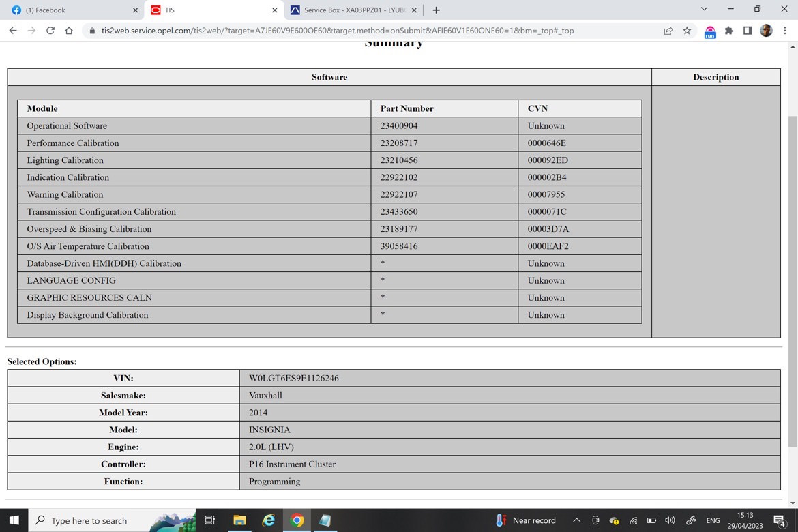
Task: Go back to the previous page
Action: click(x=13, y=31)
